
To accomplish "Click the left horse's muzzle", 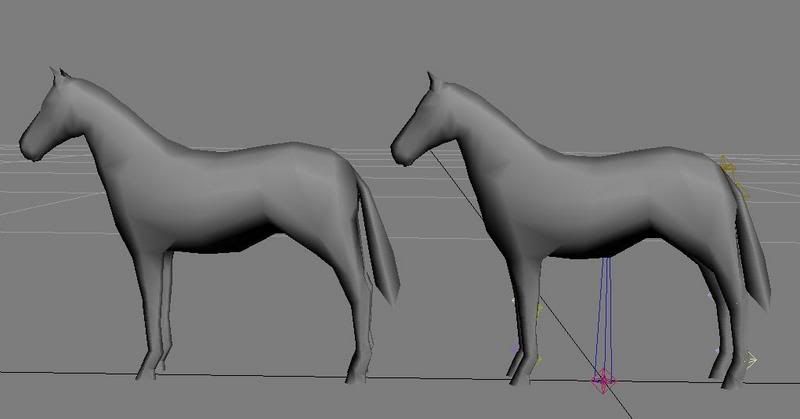I will click(29, 150).
